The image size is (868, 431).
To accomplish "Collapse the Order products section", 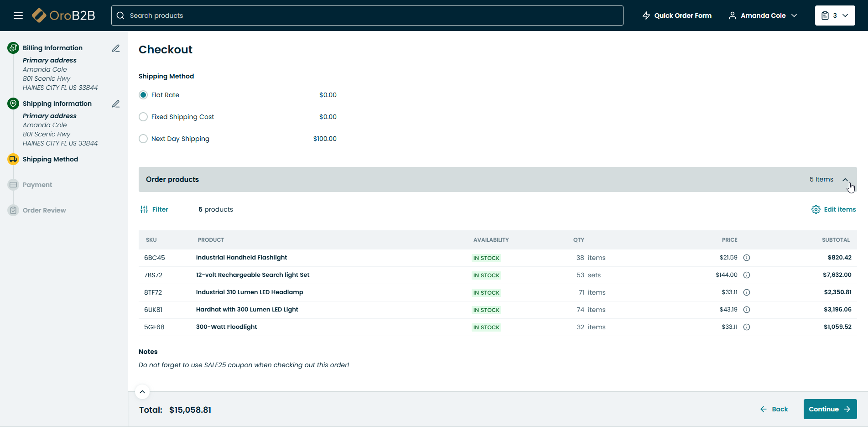I will pyautogui.click(x=845, y=180).
